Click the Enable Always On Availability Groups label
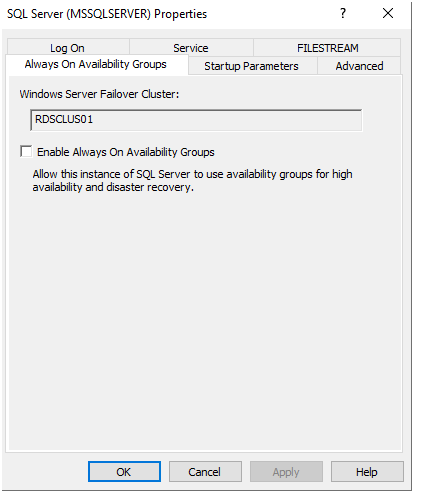Screen dimensions: 429x503 pos(126,152)
